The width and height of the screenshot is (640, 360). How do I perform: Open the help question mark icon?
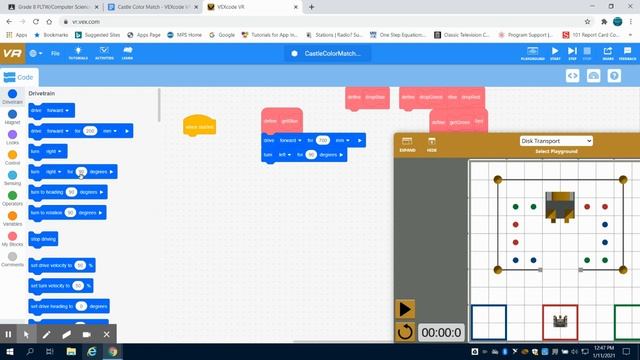[x=614, y=76]
